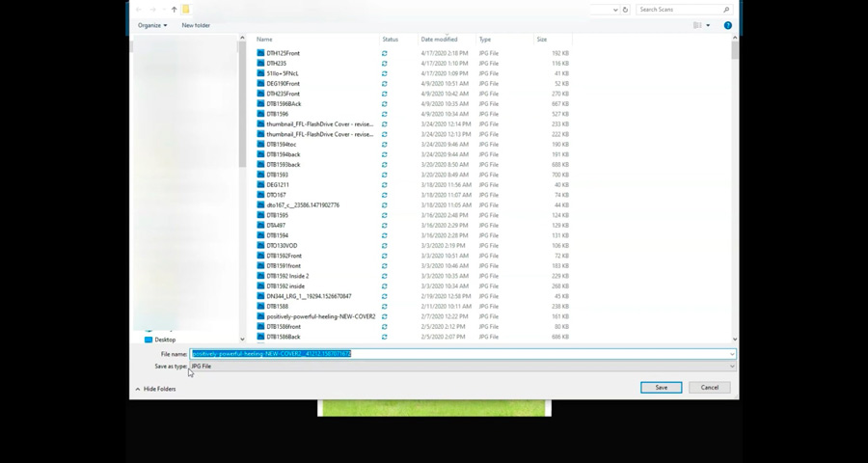
Task: Sort by the Size column header
Action: coord(542,40)
